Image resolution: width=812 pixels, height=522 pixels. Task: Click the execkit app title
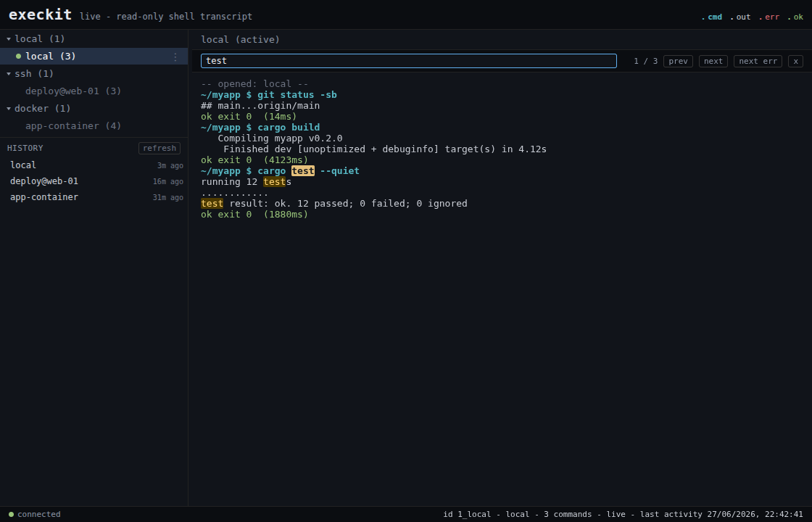click(41, 14)
